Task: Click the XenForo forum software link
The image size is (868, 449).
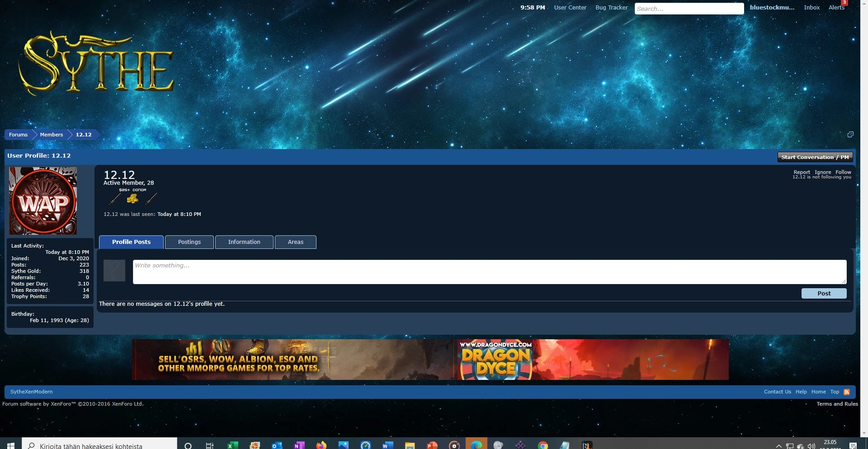Action: click(73, 404)
